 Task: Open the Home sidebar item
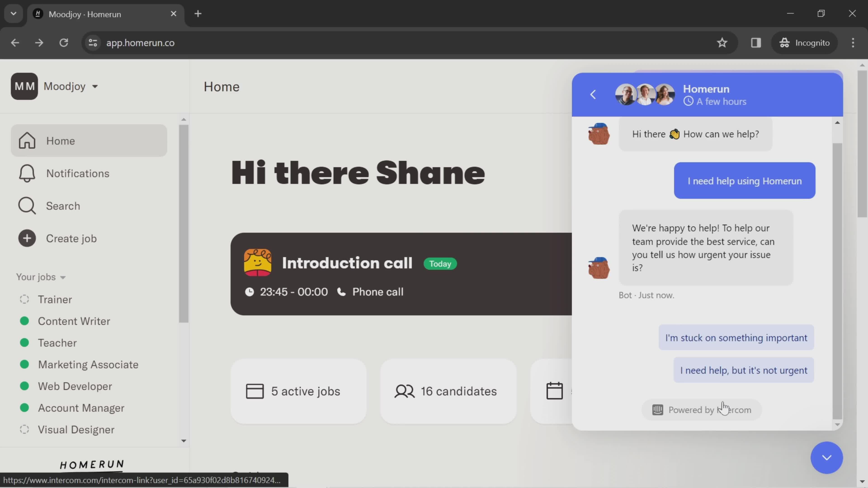[89, 141]
